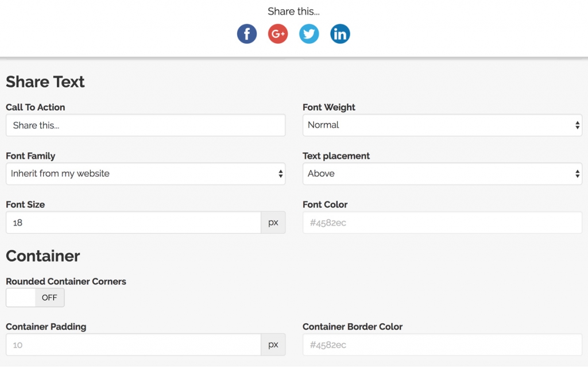Share via the Twitter bird icon
The image size is (588, 367).
coord(309,33)
